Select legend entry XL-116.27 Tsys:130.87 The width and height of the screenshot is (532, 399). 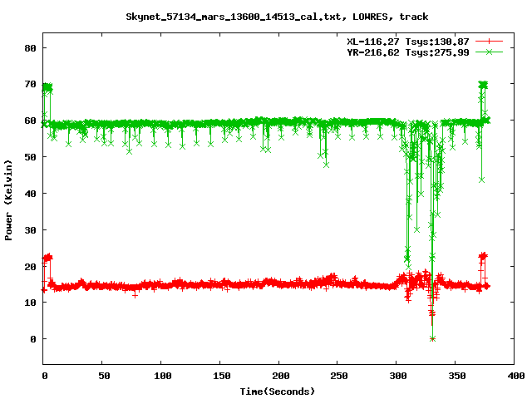click(408, 42)
